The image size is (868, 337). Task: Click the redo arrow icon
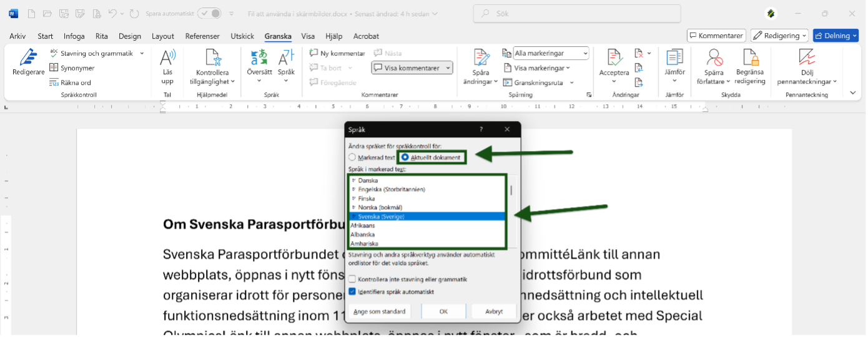click(134, 13)
